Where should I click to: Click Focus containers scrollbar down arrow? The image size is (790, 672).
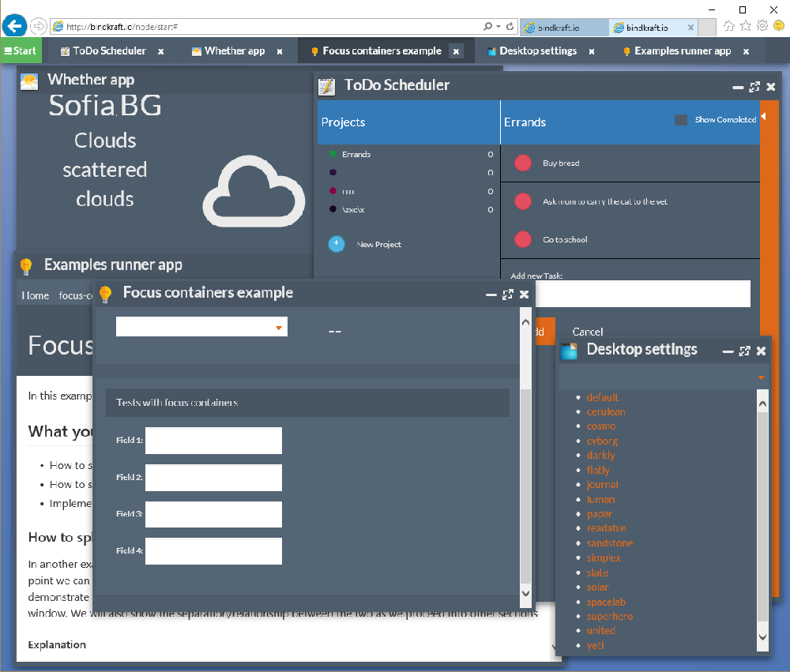[525, 593]
